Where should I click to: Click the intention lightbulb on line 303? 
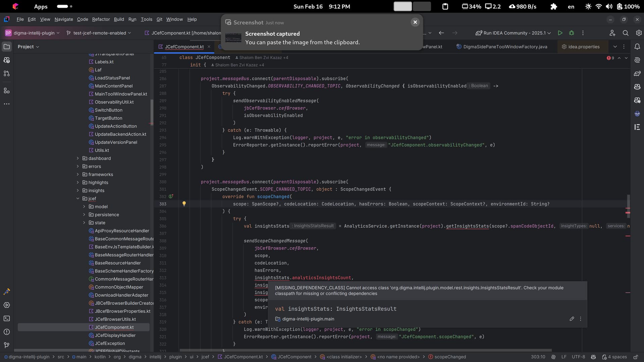coord(184,204)
